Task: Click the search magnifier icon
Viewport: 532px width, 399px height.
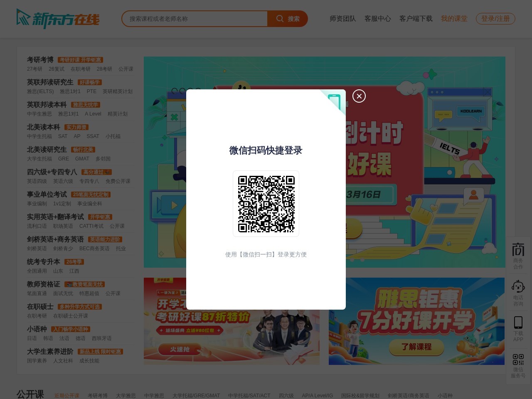Action: [280, 19]
